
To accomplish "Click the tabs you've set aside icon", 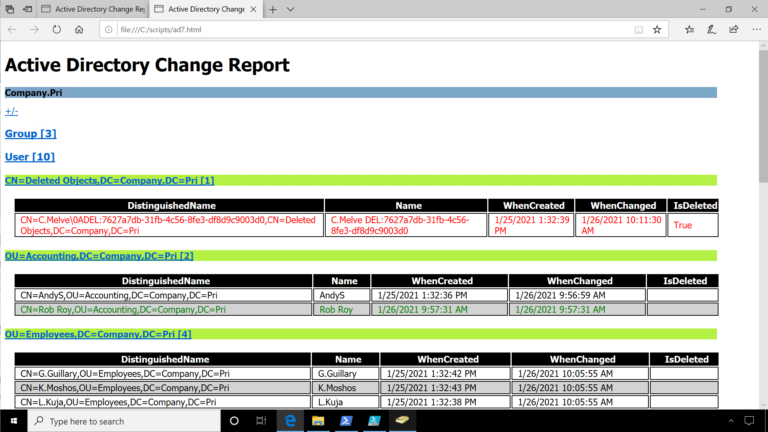I will [10, 9].
